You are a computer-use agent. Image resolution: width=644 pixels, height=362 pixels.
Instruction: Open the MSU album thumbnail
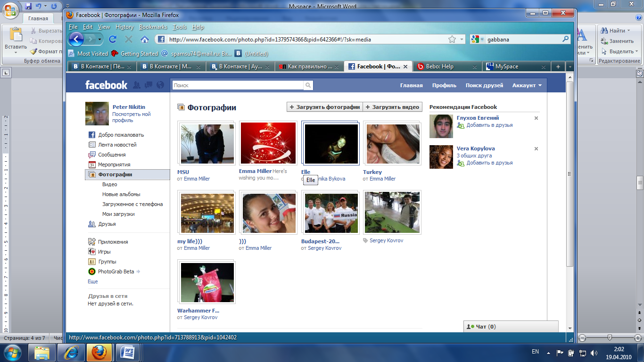[x=206, y=143]
